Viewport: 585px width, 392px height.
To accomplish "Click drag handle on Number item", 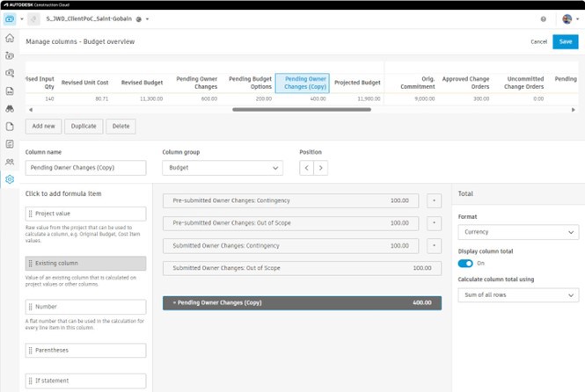I will [x=31, y=307].
